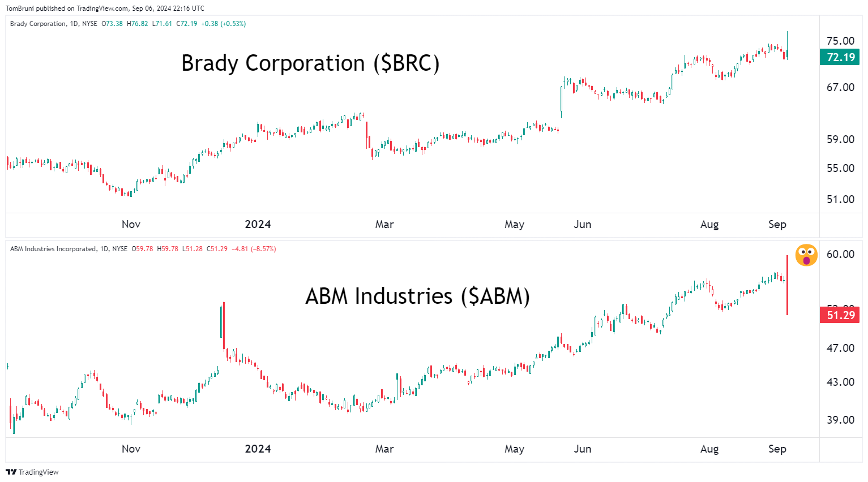Click the Brady Corporation ($BRC) title text
The image size is (868, 482).
pyautogui.click(x=310, y=63)
